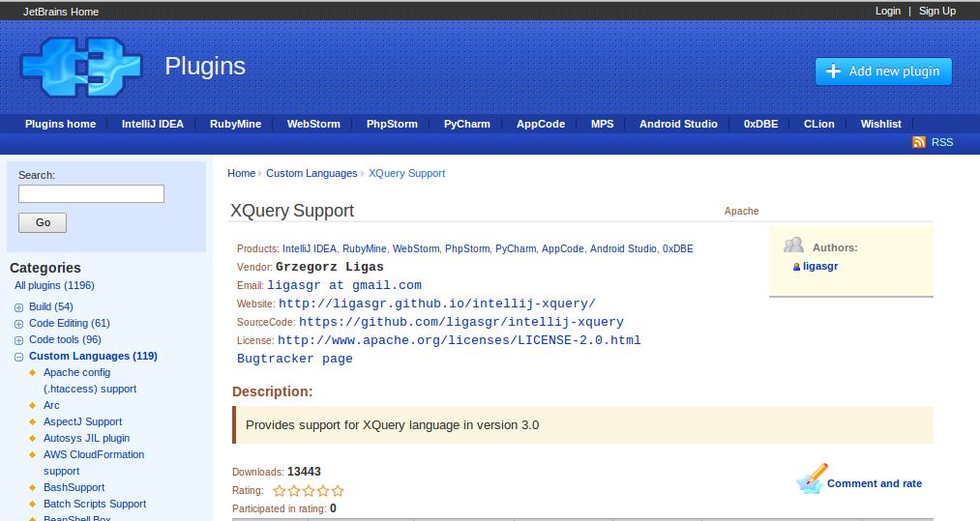Open the GitHub source code link
980x521 pixels.
[461, 322]
